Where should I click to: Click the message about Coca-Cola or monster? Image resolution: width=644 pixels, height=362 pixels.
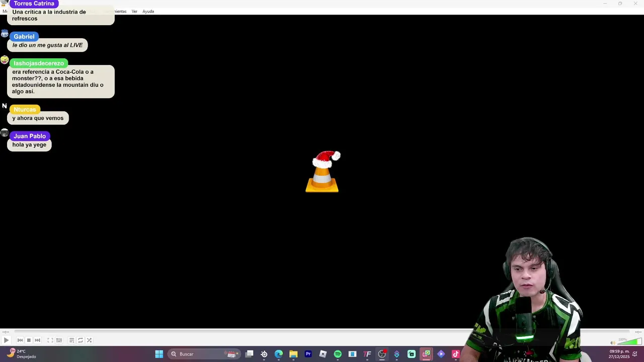tap(61, 81)
